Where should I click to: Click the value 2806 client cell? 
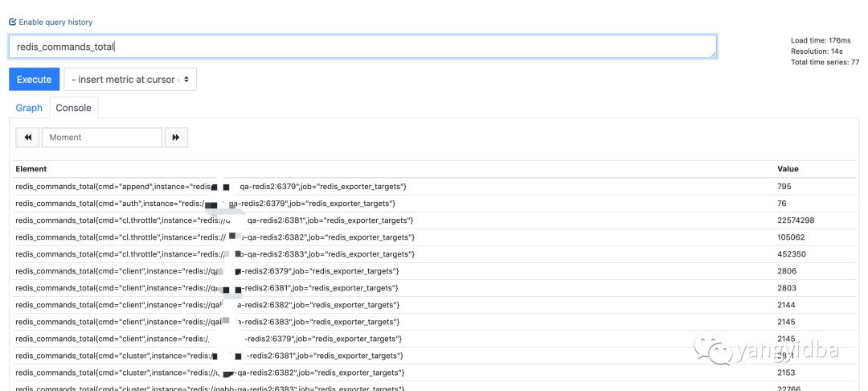(786, 271)
